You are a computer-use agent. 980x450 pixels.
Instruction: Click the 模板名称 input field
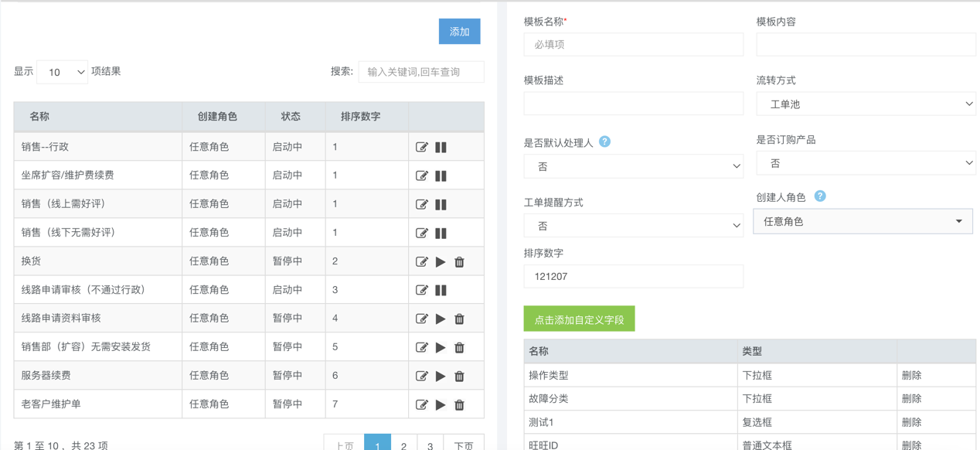click(x=633, y=45)
